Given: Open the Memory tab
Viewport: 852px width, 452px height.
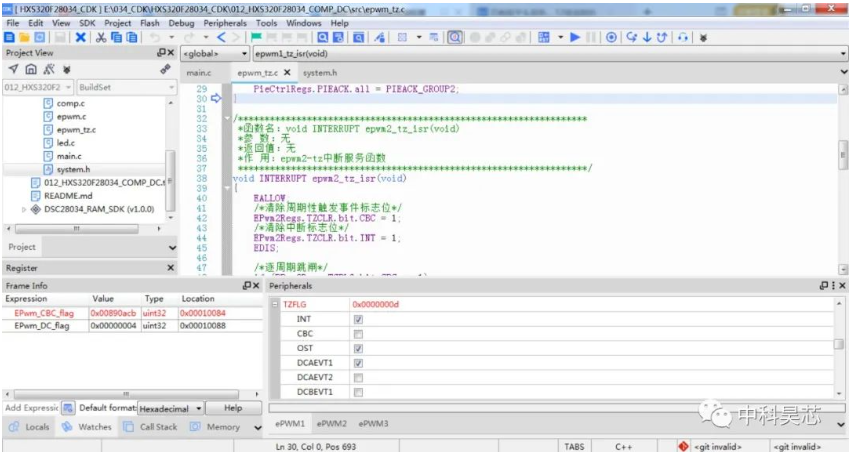Looking at the screenshot, I should [x=216, y=427].
